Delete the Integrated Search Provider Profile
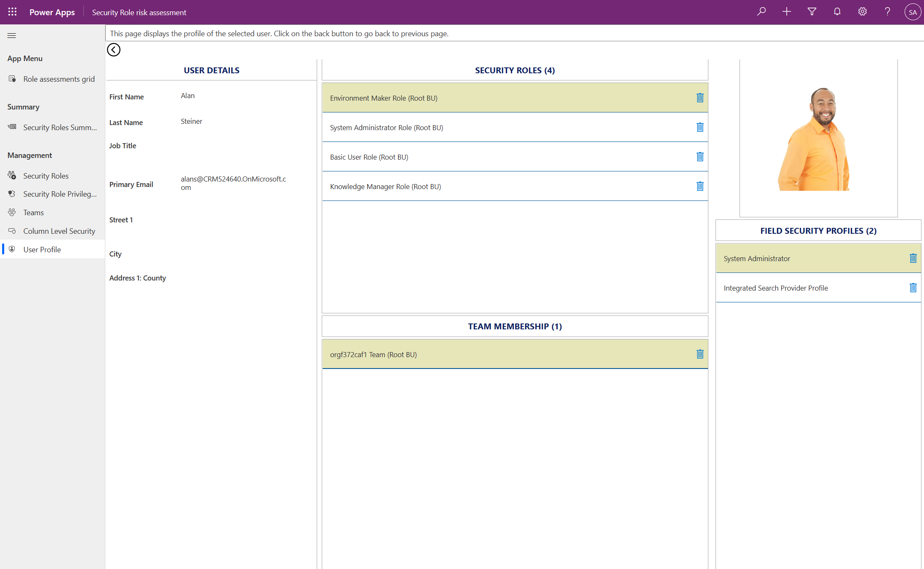This screenshot has height=569, width=924. 913,288
